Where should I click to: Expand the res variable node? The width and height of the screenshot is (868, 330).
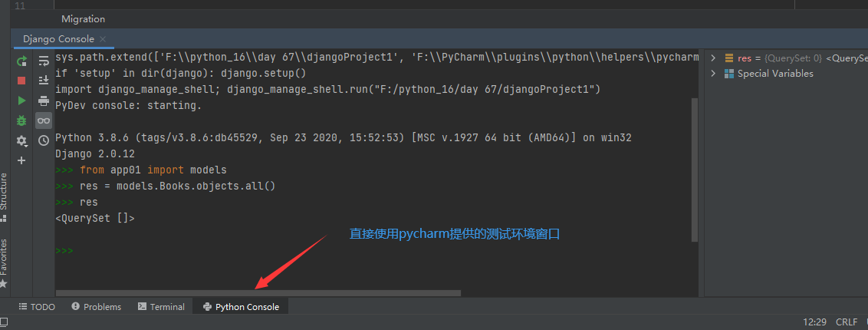tap(713, 58)
